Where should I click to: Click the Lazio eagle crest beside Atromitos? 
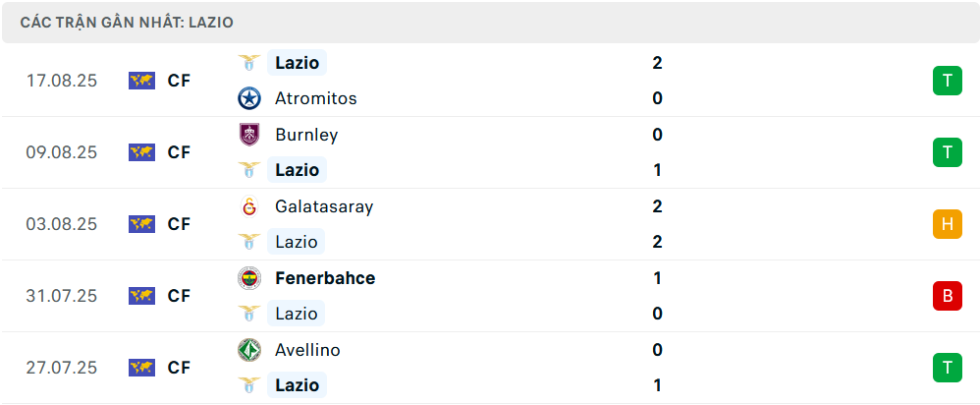pyautogui.click(x=249, y=63)
